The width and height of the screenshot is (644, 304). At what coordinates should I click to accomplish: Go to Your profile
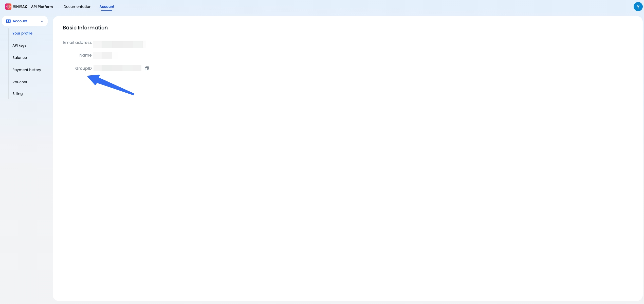point(22,33)
